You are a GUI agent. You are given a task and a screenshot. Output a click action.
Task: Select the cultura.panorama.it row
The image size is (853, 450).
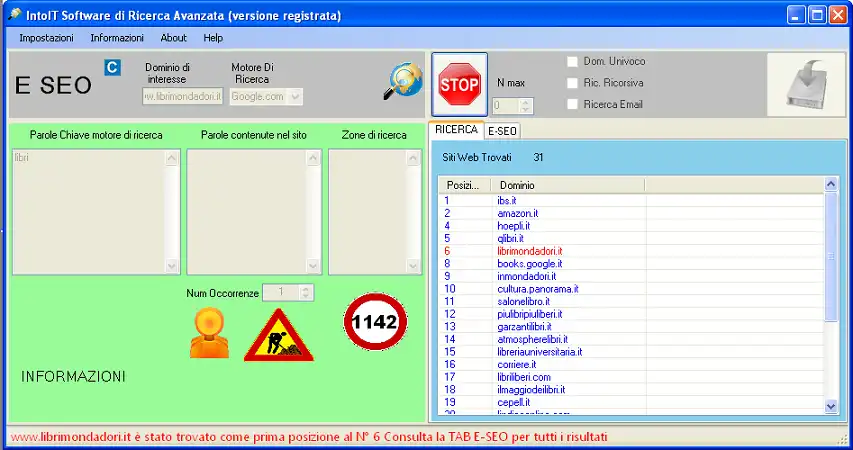(631, 289)
